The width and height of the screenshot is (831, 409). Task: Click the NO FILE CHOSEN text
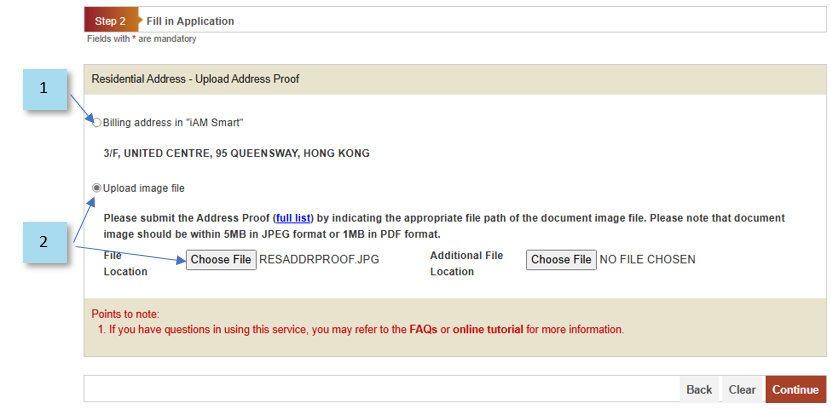(x=647, y=260)
